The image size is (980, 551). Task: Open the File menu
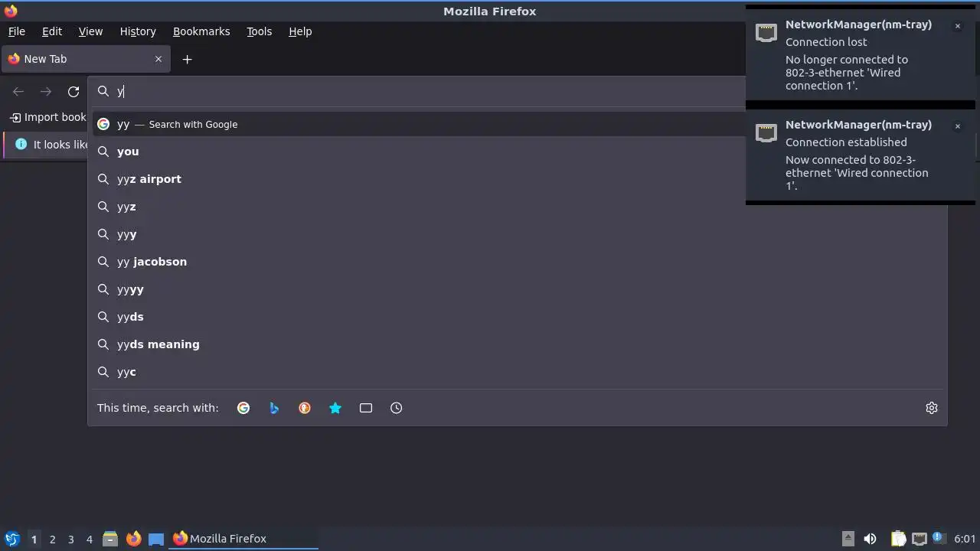(16, 31)
